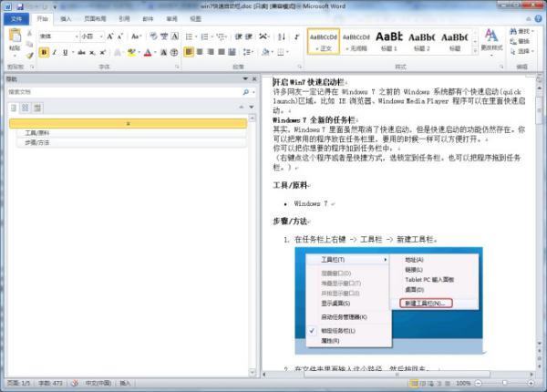
Task: Click the Subscript x₂ icon
Action: 92,52
